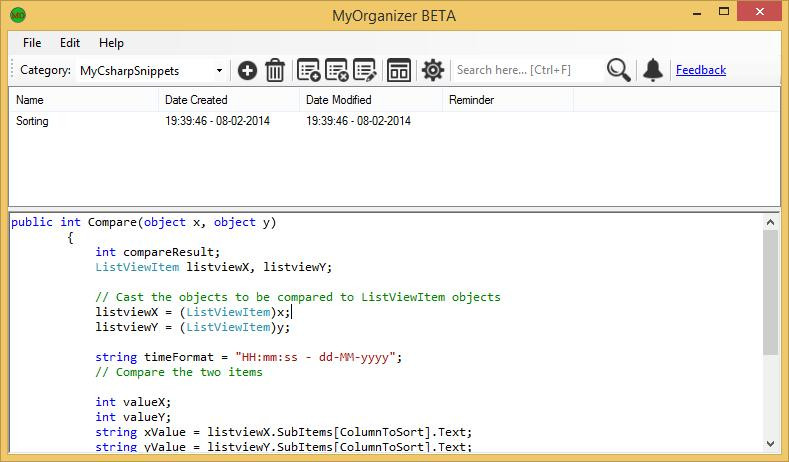Click the add new item plus icon

(x=247, y=70)
